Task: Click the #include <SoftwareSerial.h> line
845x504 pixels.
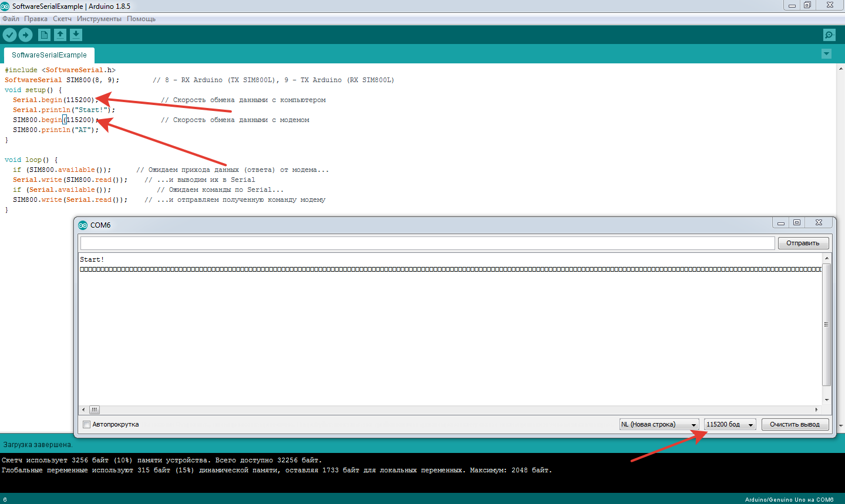Action: (60, 70)
